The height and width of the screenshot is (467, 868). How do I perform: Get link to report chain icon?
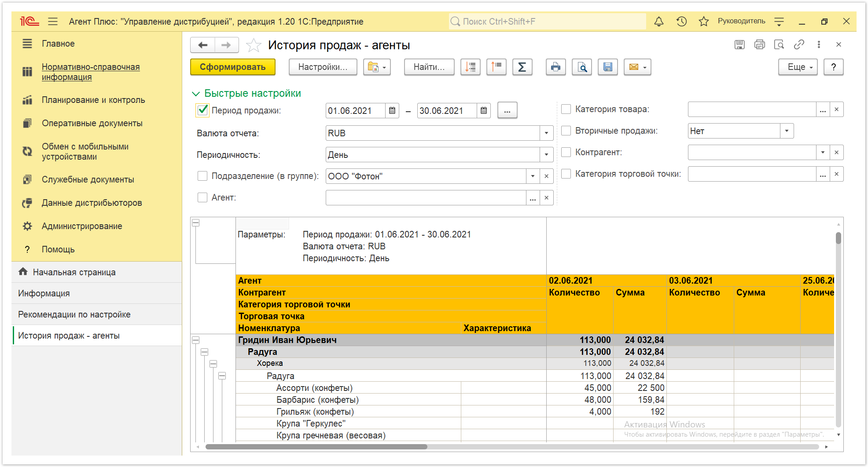pos(799,44)
